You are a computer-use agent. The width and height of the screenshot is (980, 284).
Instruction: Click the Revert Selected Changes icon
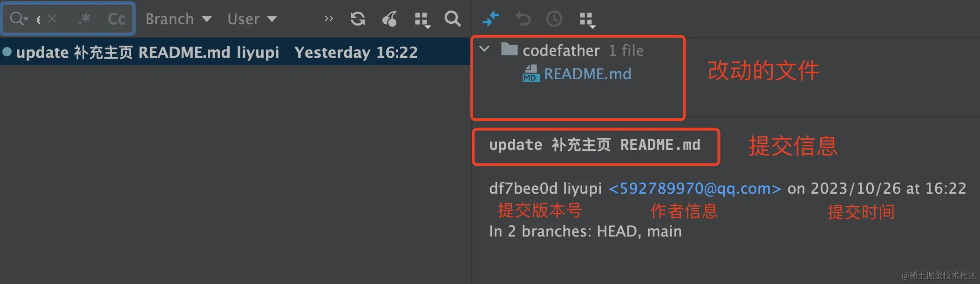click(x=523, y=19)
